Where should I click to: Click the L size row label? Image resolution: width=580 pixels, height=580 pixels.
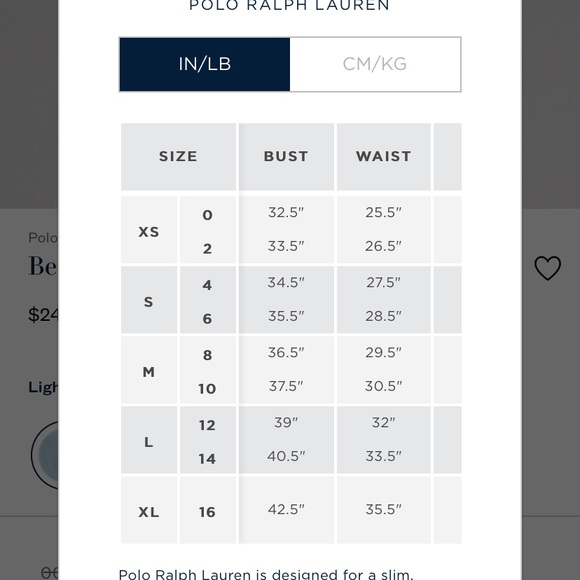pyautogui.click(x=149, y=440)
